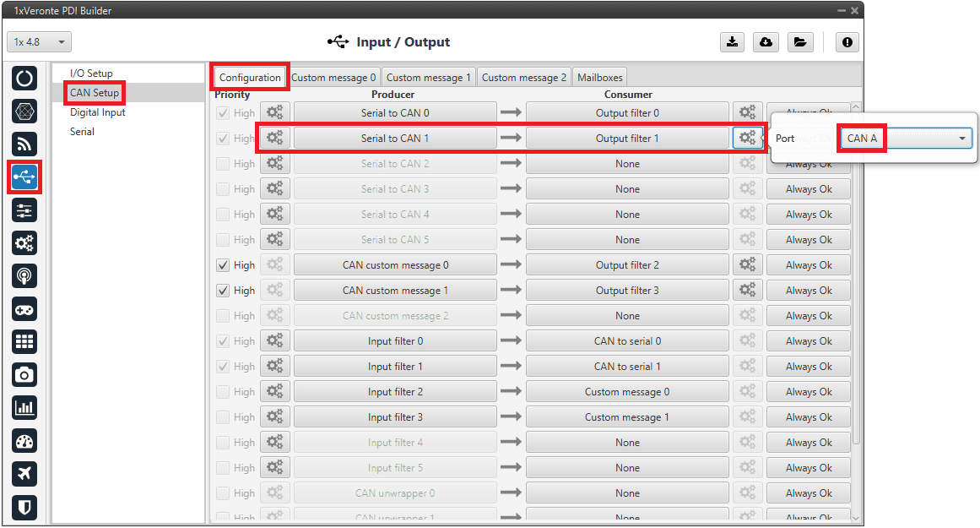
Task: Click the exclamation mark warning icon
Action: 847,42
